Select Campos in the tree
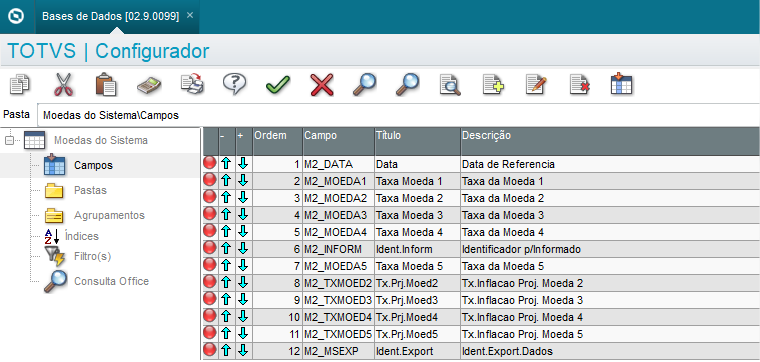The height and width of the screenshot is (362, 760). point(93,165)
